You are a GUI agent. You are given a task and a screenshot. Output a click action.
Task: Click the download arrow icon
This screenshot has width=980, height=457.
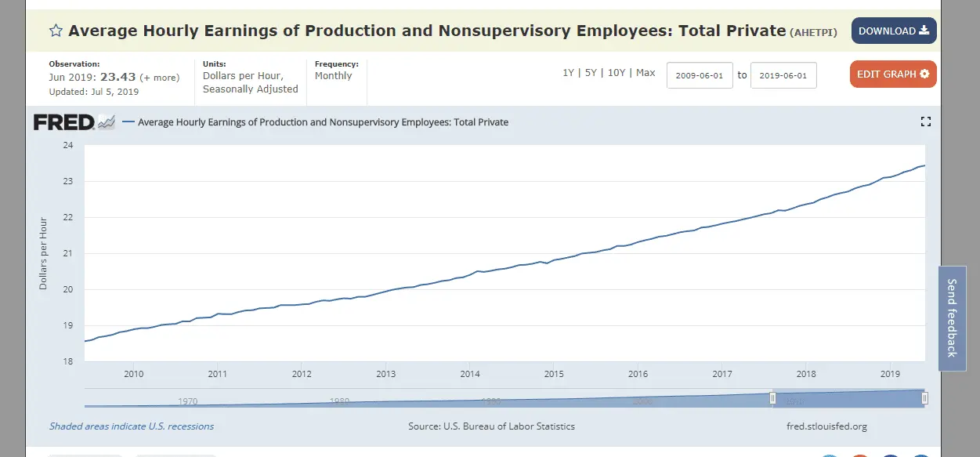click(924, 31)
